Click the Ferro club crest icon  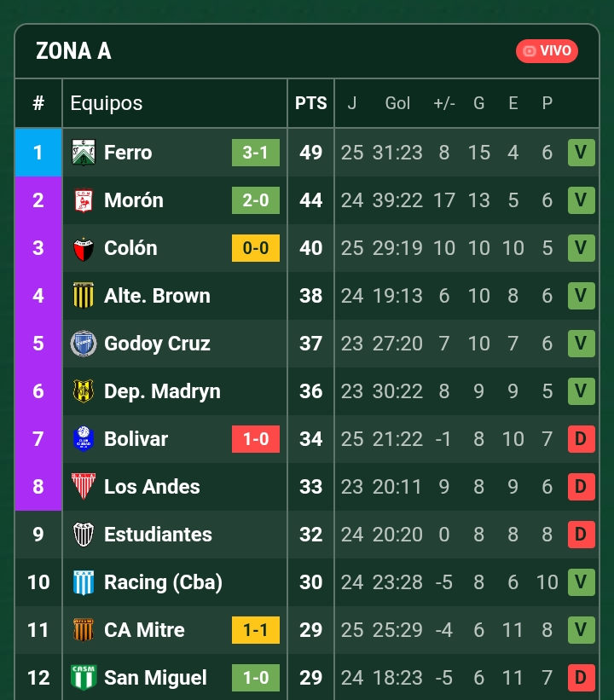click(x=84, y=153)
